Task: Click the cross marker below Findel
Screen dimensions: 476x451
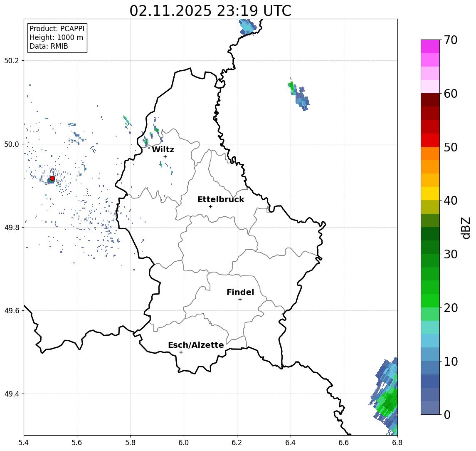Action: [x=240, y=300]
